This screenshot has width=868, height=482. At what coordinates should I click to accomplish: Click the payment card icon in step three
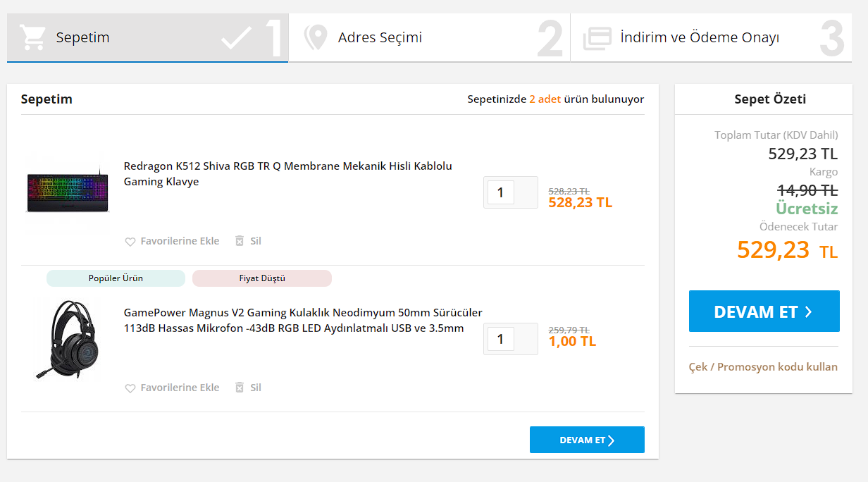coord(597,38)
